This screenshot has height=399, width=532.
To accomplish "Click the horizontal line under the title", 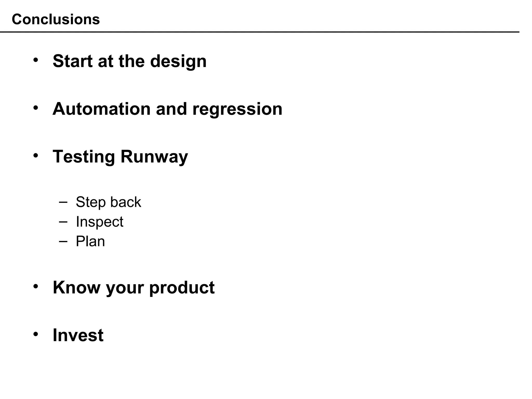I will [x=260, y=32].
